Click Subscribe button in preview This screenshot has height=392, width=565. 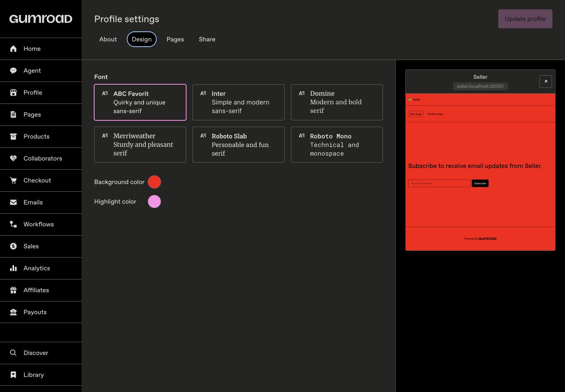click(480, 183)
